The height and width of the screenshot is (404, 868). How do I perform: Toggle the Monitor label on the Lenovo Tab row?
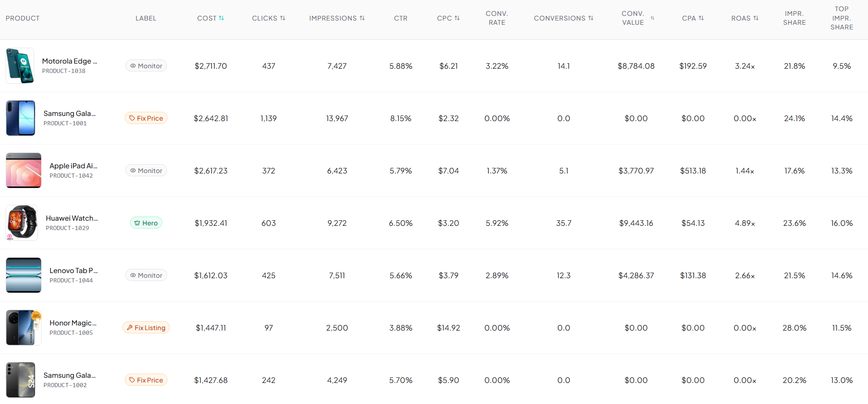[x=146, y=275]
